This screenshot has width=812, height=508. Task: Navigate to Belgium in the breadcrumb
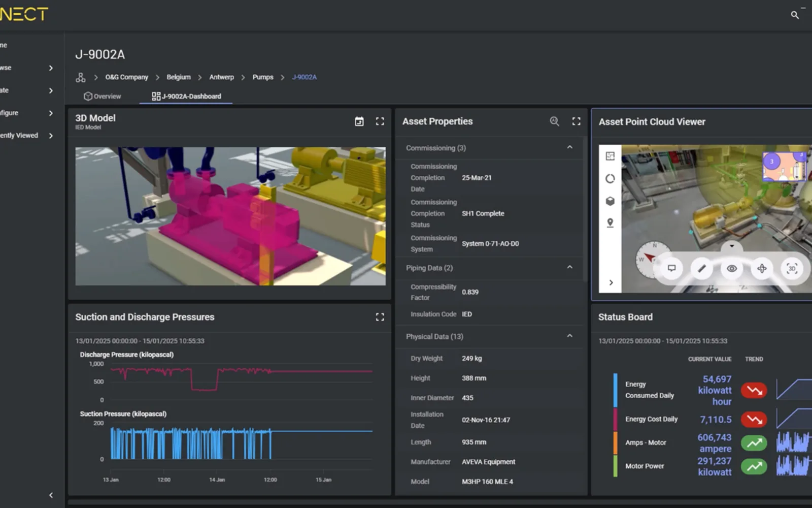[x=179, y=77]
